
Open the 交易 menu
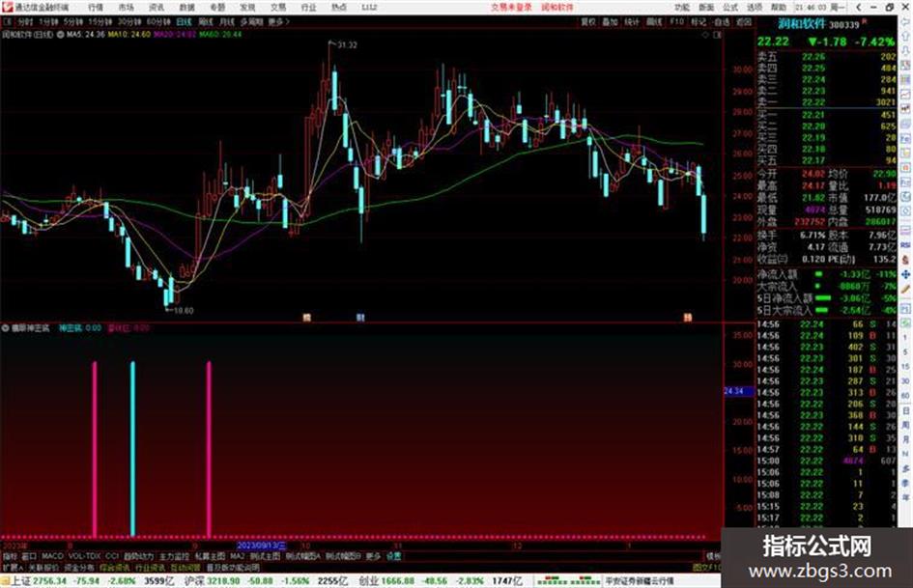tap(278, 7)
